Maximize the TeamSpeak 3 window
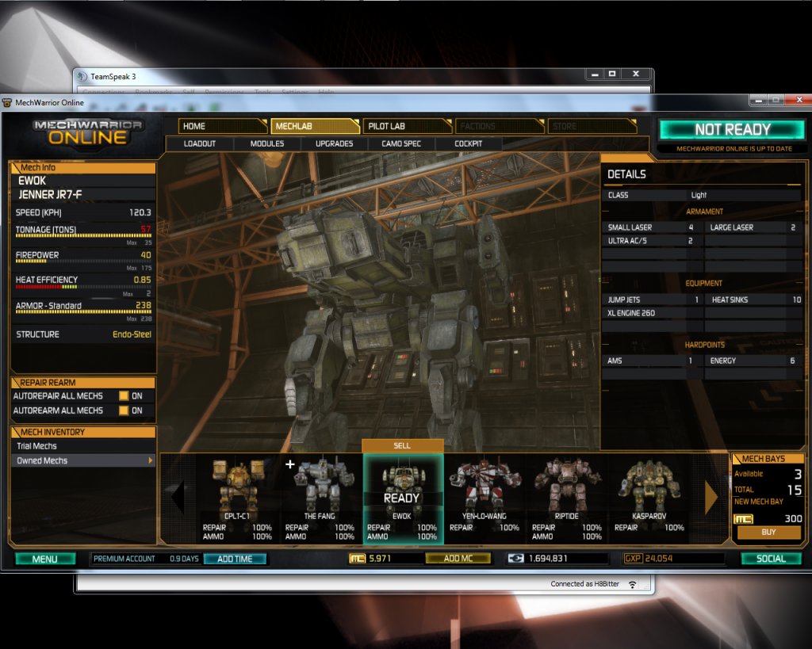812x649 pixels. 612,74
